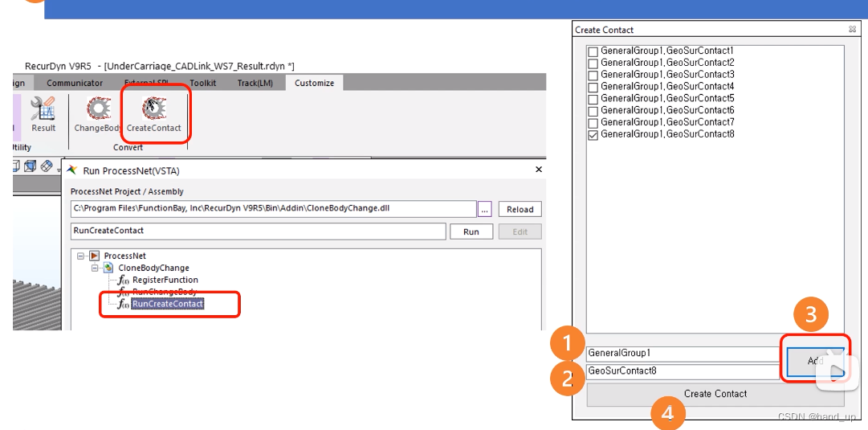Image resolution: width=868 pixels, height=430 pixels.
Task: Open the Toolkit ribbon tab
Action: [203, 83]
